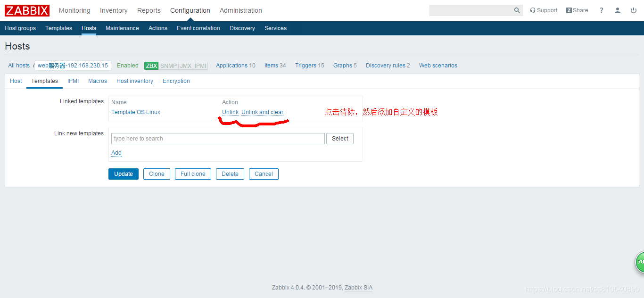The height and width of the screenshot is (298, 644).
Task: Toggle the Enabled status link
Action: (x=128, y=66)
